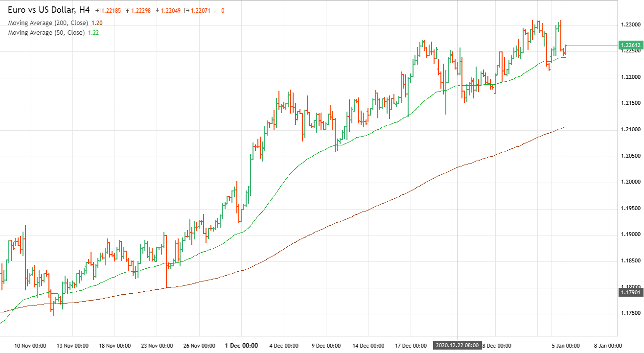The width and height of the screenshot is (644, 353).
Task: Select the Moving Average (50, Close) indicator label
Action: pos(46,32)
